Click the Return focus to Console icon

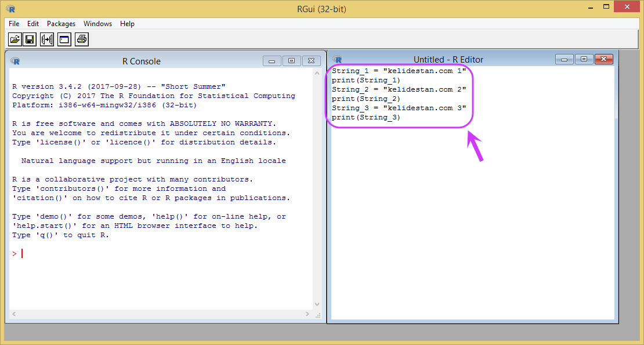[64, 39]
